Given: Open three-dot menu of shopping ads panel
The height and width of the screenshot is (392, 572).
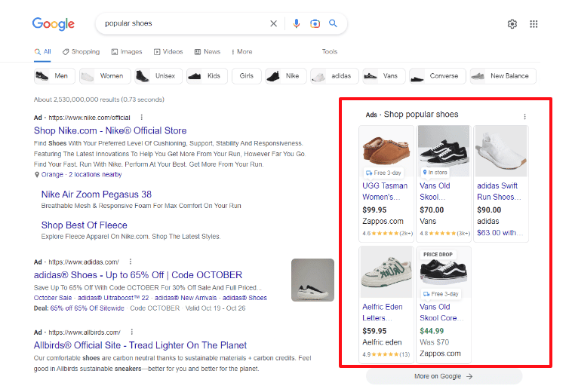Looking at the screenshot, I should coord(524,117).
